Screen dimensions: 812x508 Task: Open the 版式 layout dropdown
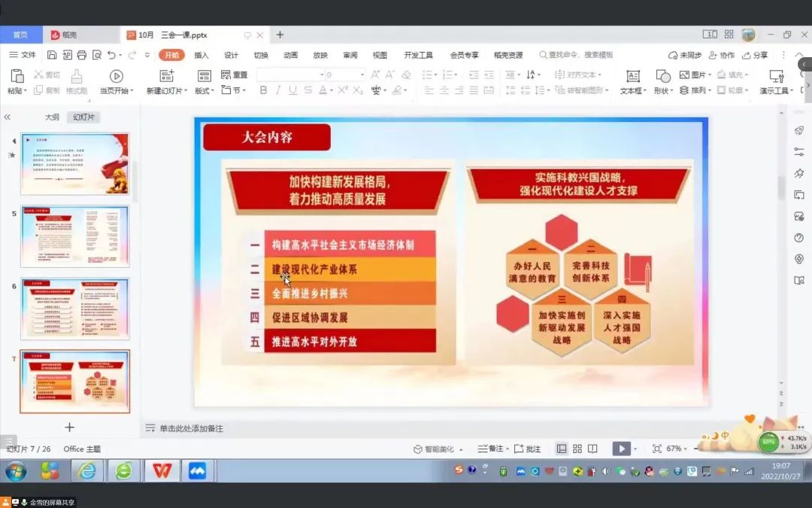coord(205,90)
